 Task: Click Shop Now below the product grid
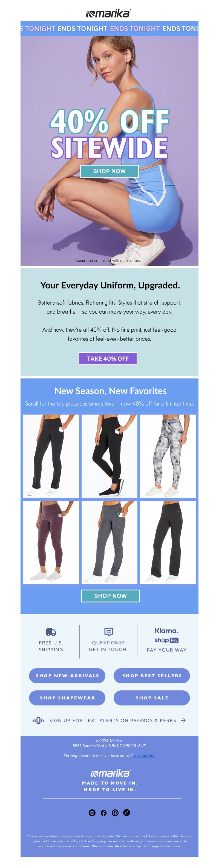(x=111, y=596)
